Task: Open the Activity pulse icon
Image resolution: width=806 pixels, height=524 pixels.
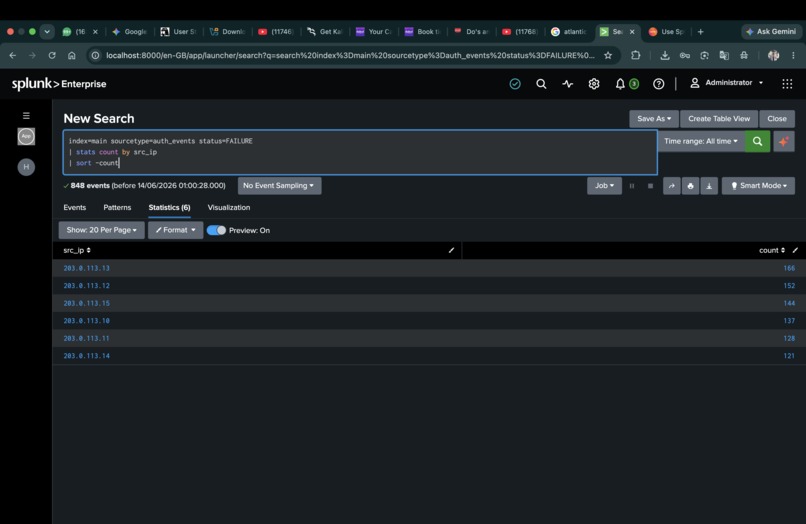Action: [567, 84]
